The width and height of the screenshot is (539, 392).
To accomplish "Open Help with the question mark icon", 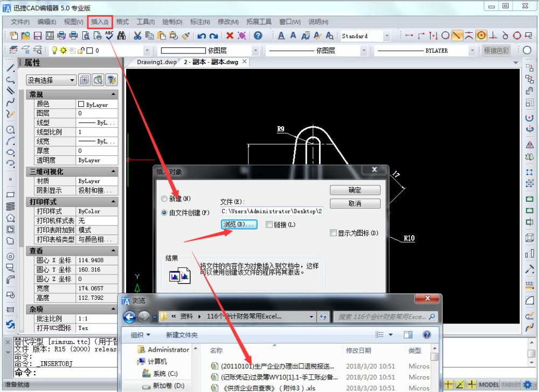I will tap(258, 36).
